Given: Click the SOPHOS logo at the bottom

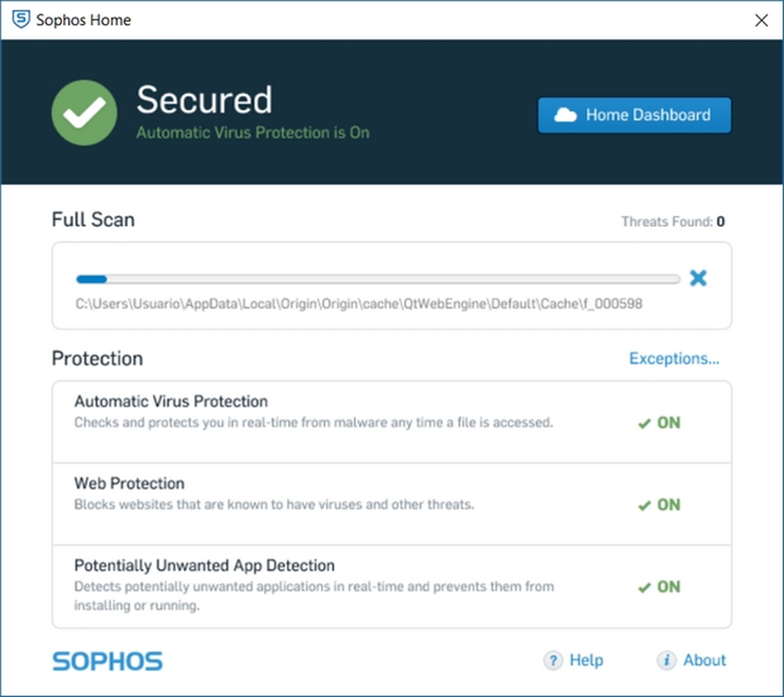Looking at the screenshot, I should [107, 661].
